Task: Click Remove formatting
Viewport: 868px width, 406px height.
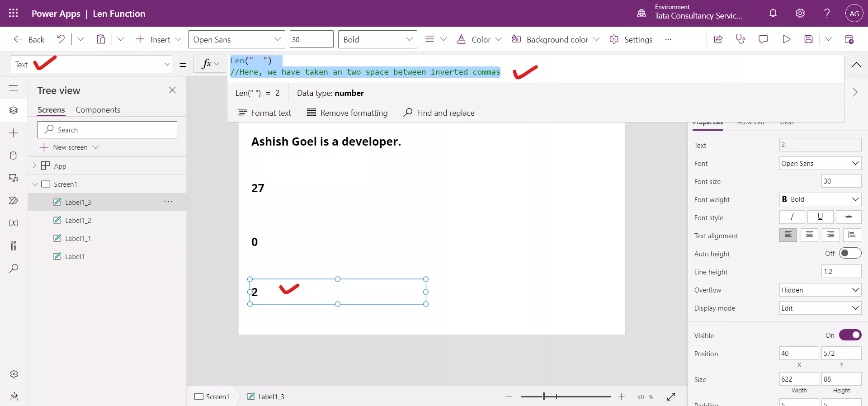Action: coord(347,113)
